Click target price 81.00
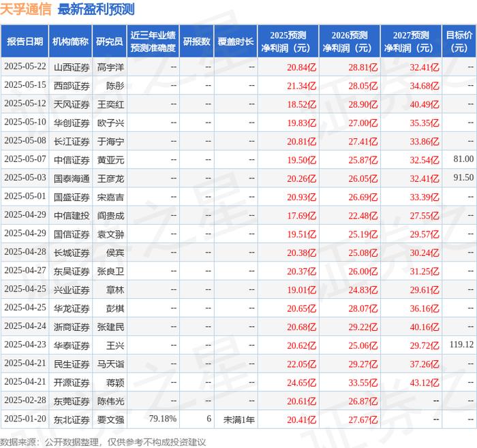The height and width of the screenshot is (448, 477). (463, 159)
